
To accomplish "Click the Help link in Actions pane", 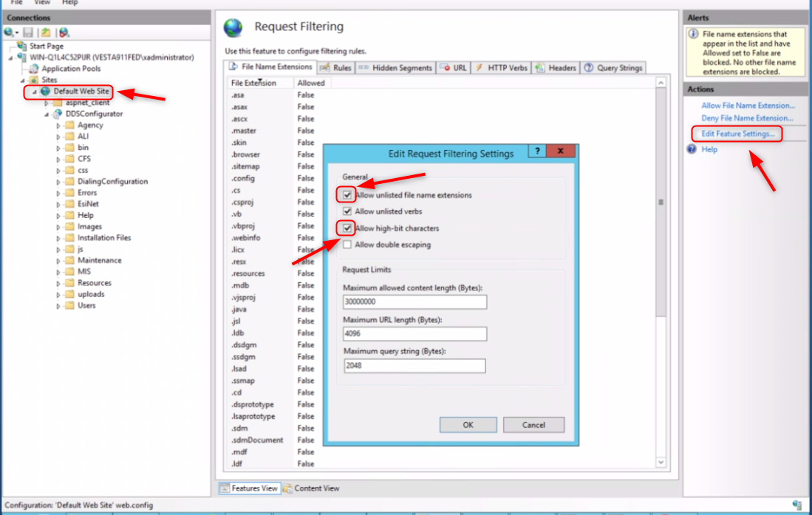I will 709,149.
